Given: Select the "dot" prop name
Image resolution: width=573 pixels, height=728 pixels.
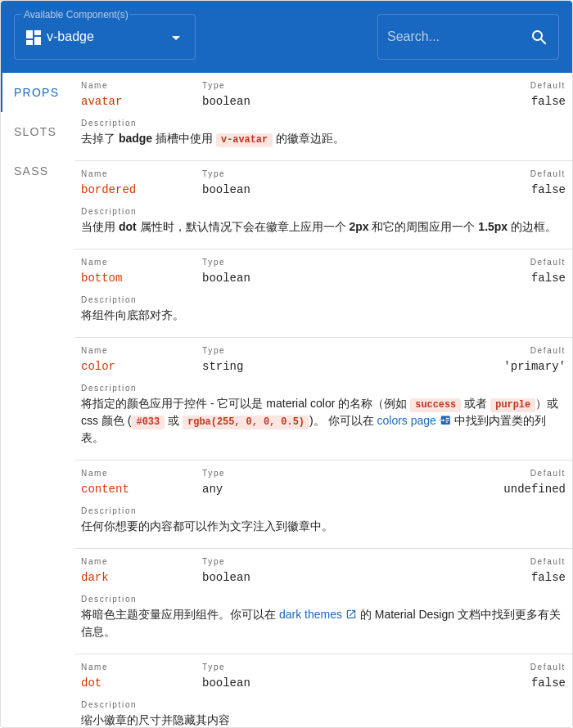Looking at the screenshot, I should click(x=91, y=682).
